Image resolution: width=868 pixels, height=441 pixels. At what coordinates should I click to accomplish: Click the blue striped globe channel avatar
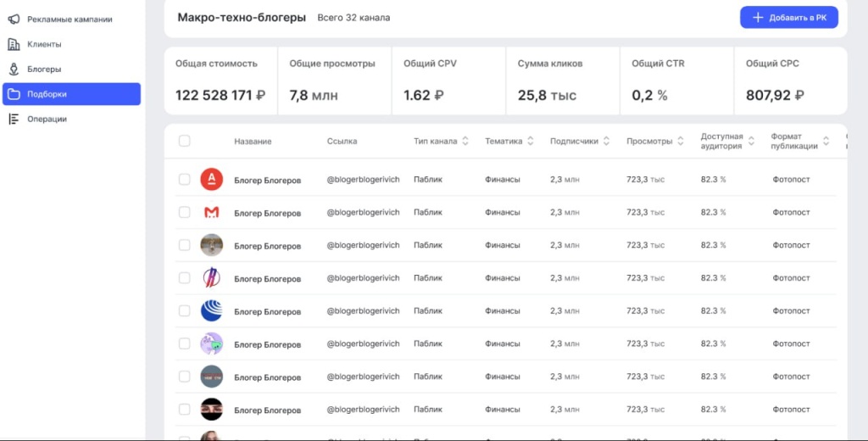[211, 311]
